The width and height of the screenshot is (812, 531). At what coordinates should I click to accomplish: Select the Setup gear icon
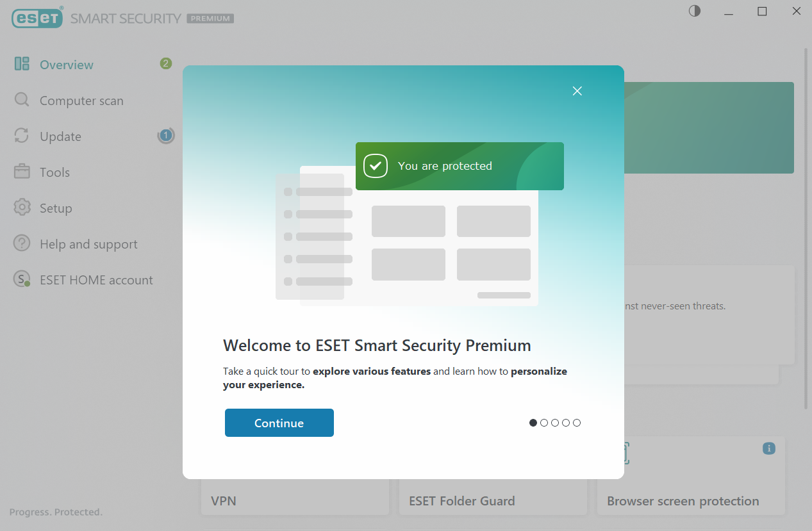tap(22, 208)
